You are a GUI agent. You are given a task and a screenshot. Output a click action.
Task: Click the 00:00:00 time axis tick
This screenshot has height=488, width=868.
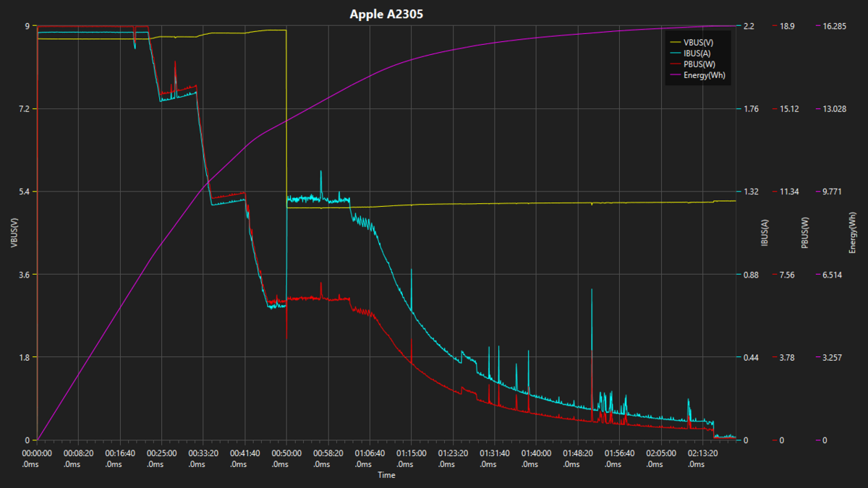(x=37, y=458)
